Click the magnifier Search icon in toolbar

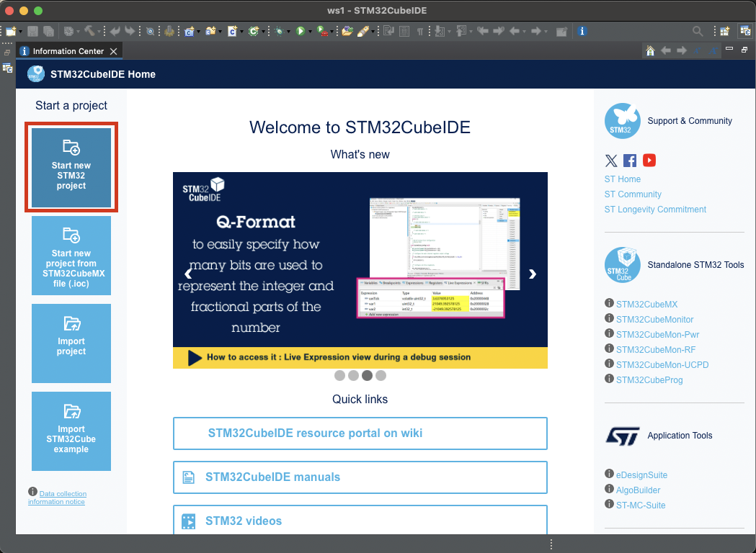pyautogui.click(x=698, y=31)
